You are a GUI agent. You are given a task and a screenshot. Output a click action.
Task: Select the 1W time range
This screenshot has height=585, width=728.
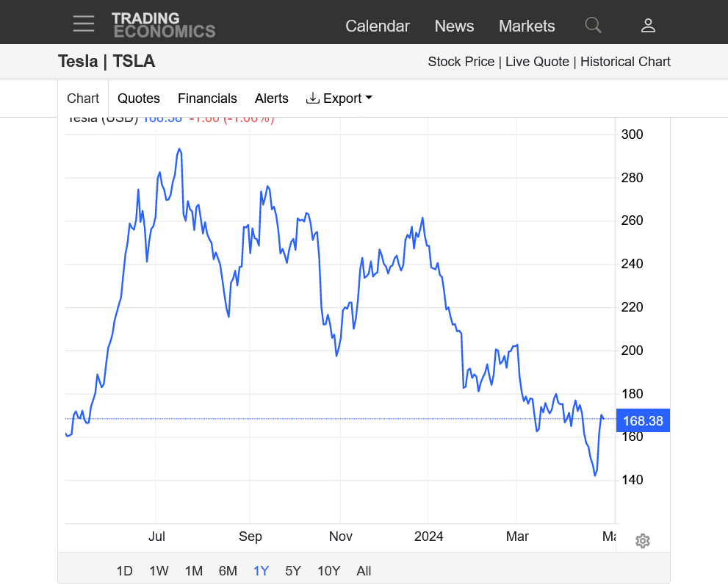point(159,571)
